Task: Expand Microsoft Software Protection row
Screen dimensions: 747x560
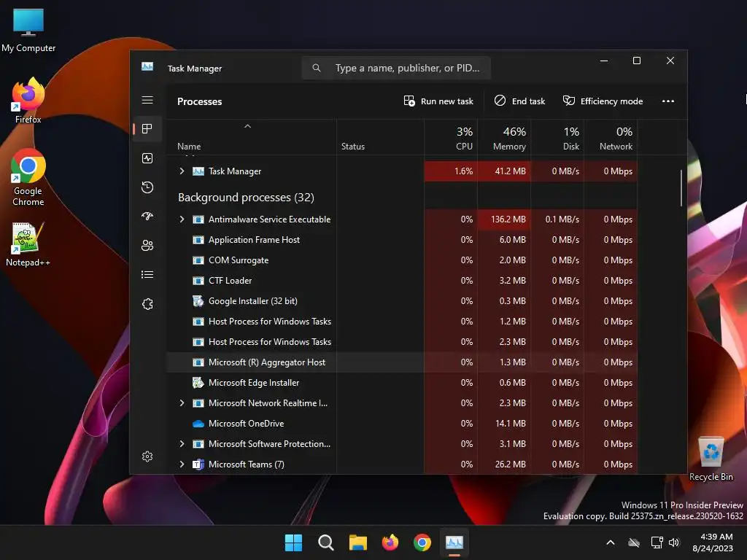Action: 182,444
